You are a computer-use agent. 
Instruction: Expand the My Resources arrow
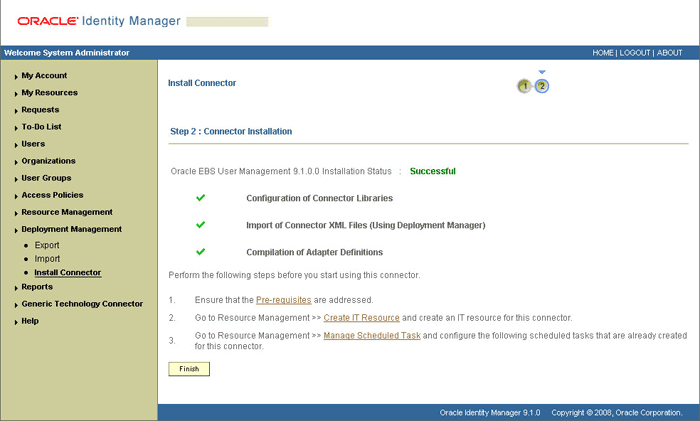pos(16,93)
